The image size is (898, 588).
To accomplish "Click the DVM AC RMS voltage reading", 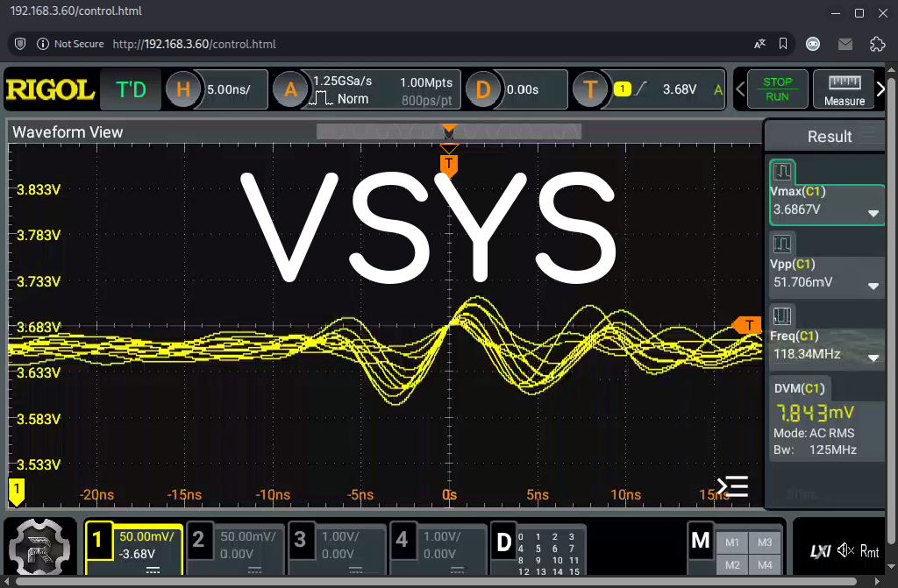I will click(815, 413).
